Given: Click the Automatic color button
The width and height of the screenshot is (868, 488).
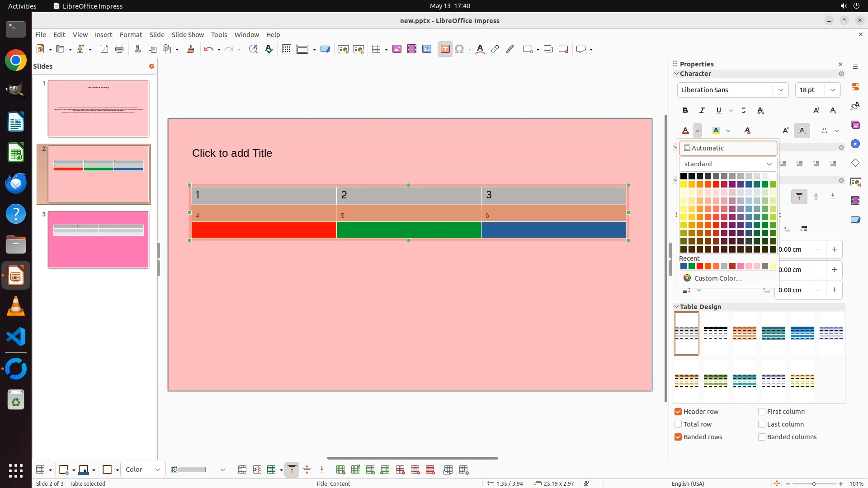Looking at the screenshot, I should coord(728,148).
